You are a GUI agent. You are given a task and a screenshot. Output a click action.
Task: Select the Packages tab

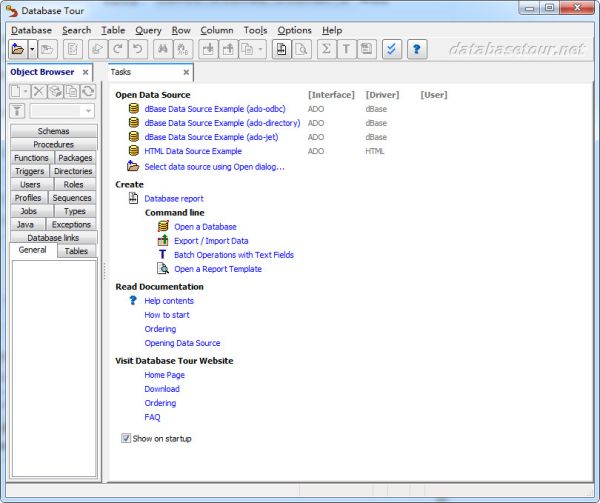pyautogui.click(x=75, y=158)
